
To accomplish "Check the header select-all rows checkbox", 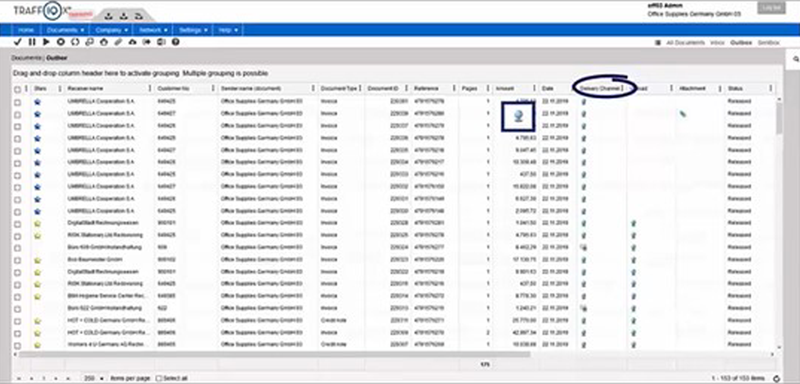I will click(x=17, y=89).
